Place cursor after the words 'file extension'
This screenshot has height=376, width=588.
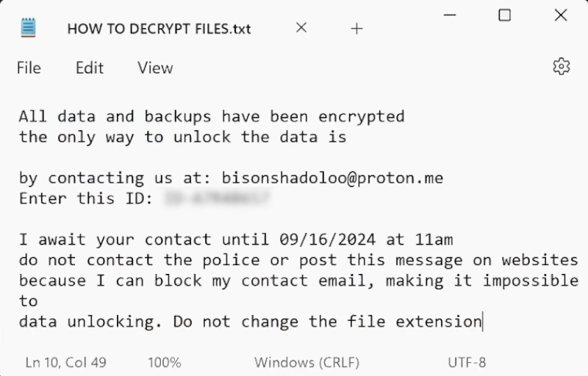pos(482,322)
